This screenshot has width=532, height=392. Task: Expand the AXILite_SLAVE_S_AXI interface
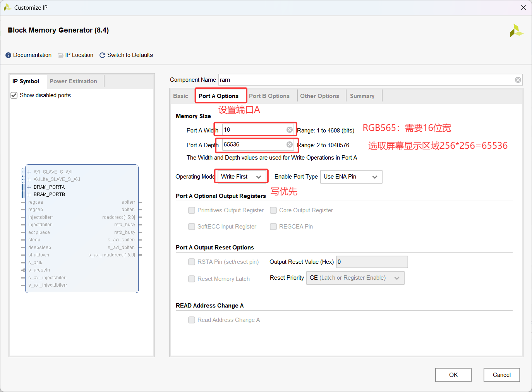(x=29, y=180)
